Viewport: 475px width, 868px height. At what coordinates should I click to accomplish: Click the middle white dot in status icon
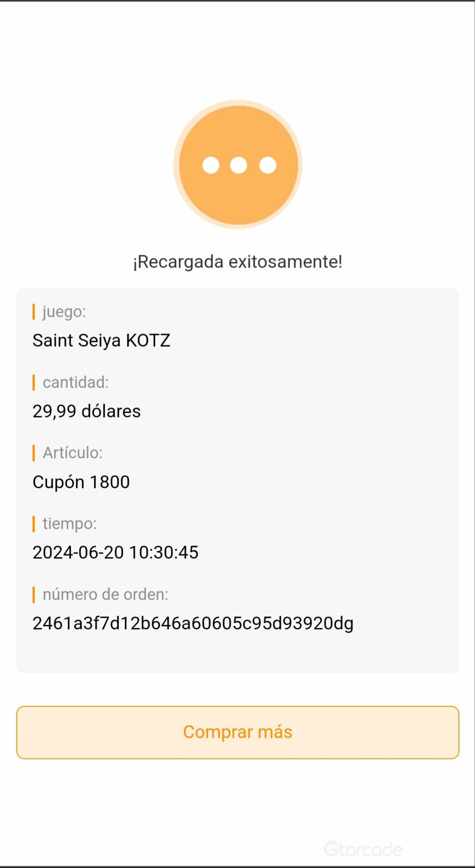(238, 165)
